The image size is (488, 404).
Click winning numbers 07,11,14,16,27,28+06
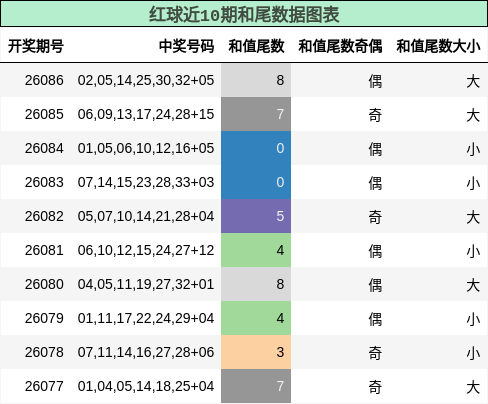[x=146, y=352]
